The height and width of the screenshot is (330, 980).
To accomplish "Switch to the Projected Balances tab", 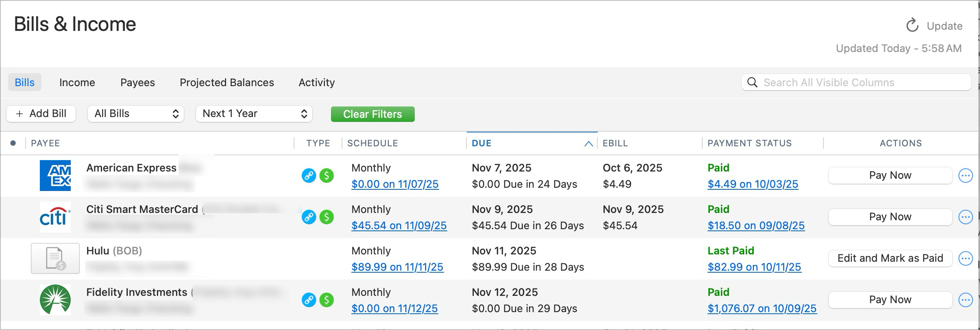I will (x=227, y=82).
